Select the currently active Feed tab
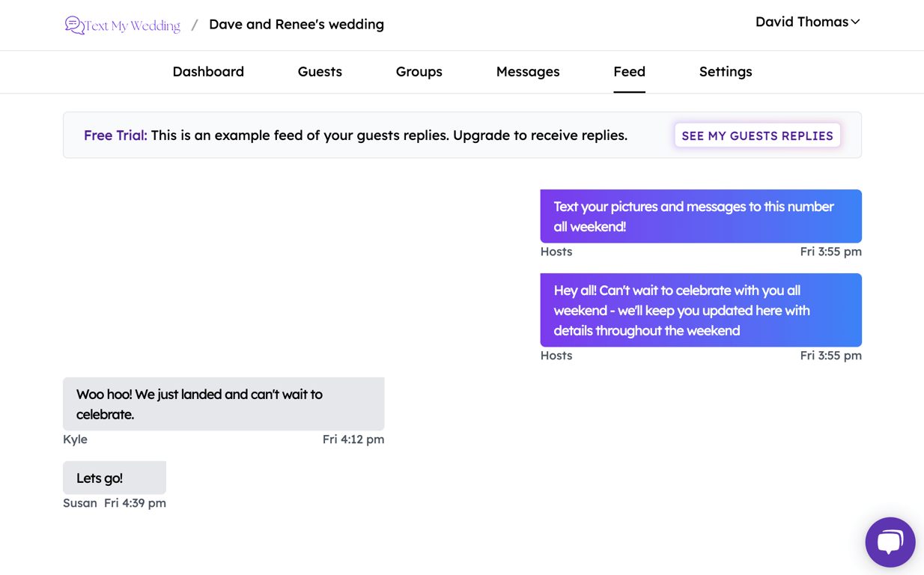The width and height of the screenshot is (924, 575). point(629,71)
